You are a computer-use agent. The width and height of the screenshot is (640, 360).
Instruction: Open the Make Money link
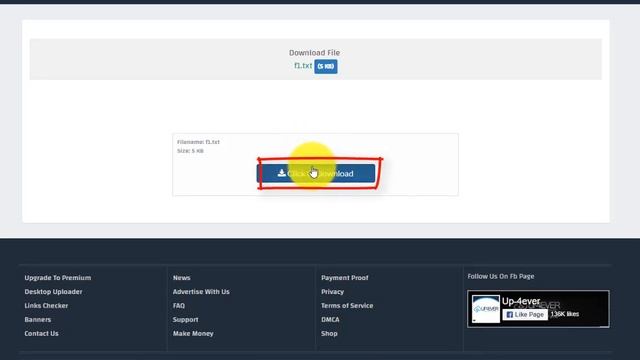pyautogui.click(x=193, y=333)
